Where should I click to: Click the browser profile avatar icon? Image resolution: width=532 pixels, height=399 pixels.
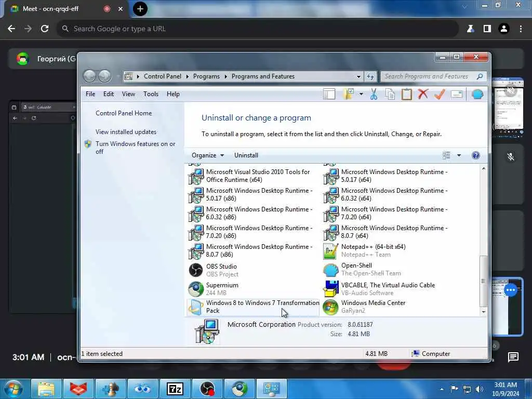504,29
